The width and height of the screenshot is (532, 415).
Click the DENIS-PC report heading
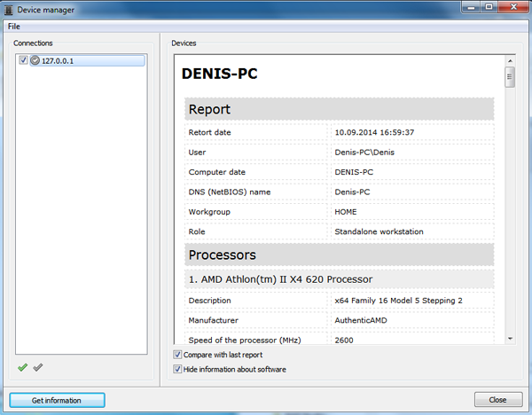pos(220,74)
